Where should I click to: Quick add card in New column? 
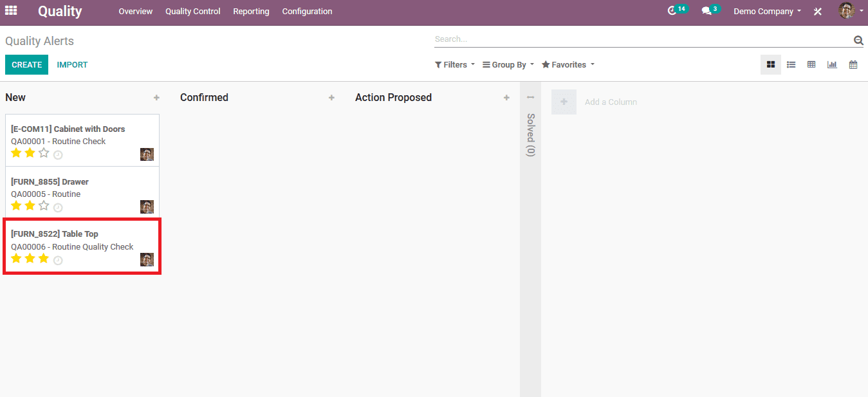pyautogui.click(x=156, y=98)
